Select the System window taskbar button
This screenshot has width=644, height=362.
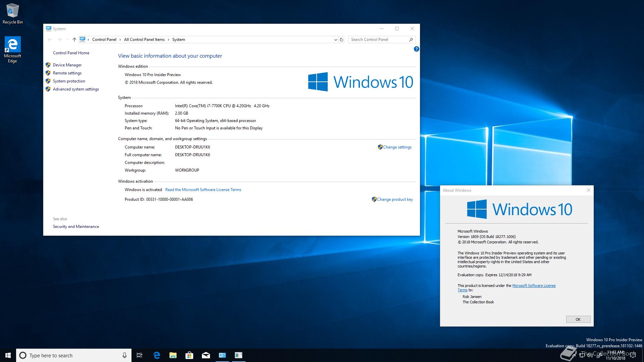222,355
